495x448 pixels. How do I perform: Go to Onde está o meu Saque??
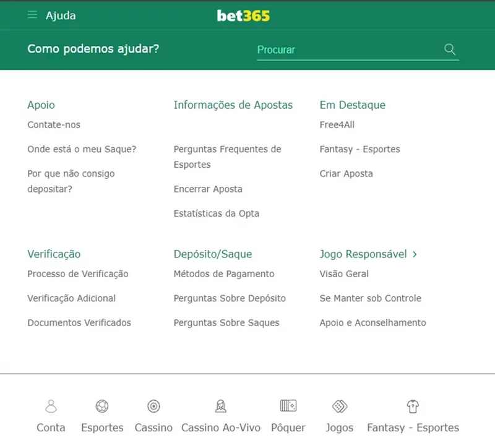pos(82,149)
